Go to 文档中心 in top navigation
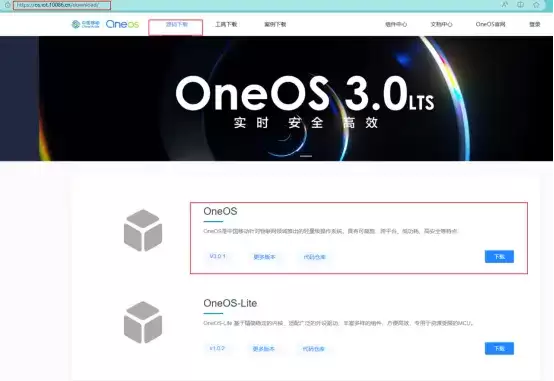The width and height of the screenshot is (554, 381). 441,24
